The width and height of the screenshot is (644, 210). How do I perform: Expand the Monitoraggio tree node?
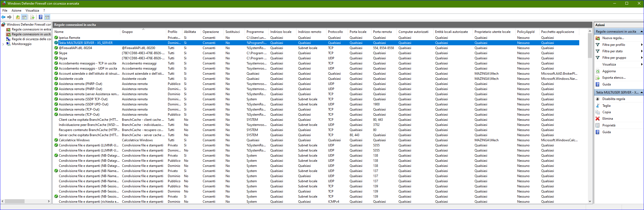point(3,44)
